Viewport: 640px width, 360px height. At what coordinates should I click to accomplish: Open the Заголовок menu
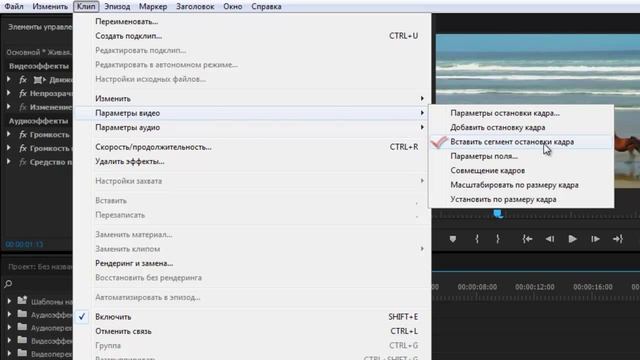195,7
